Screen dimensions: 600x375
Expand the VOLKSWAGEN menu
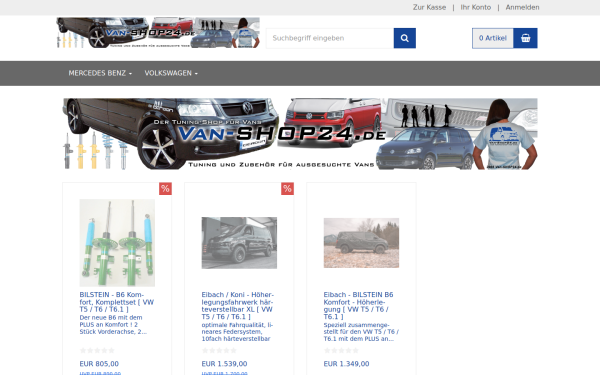171,73
